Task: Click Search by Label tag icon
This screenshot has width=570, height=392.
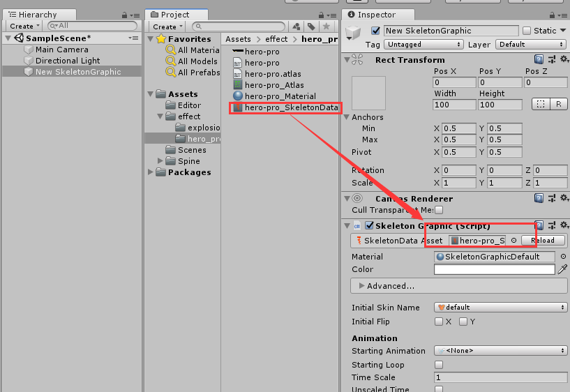Action: [311, 27]
